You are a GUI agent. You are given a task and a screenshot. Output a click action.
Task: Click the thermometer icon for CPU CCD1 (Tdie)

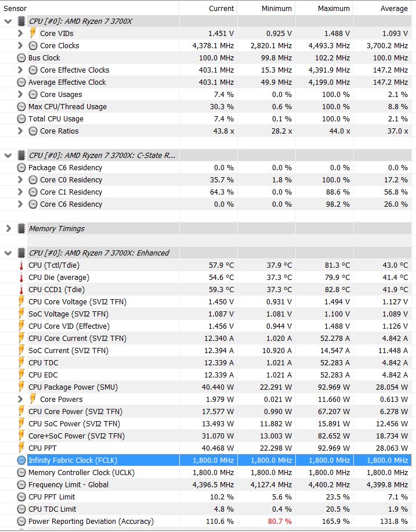[x=21, y=290]
